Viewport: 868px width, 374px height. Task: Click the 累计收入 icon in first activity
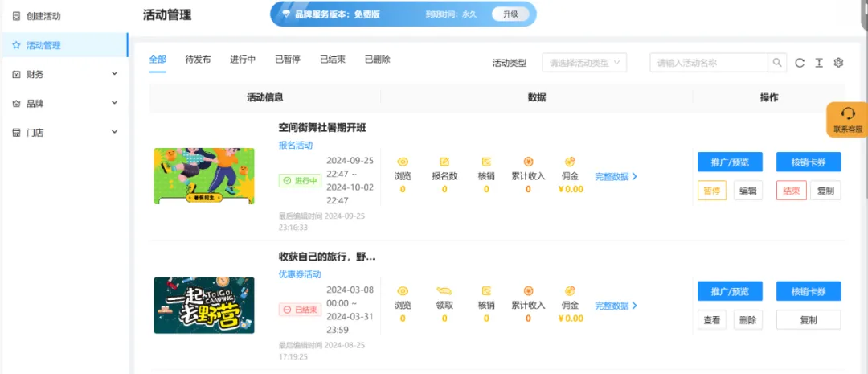tap(528, 162)
